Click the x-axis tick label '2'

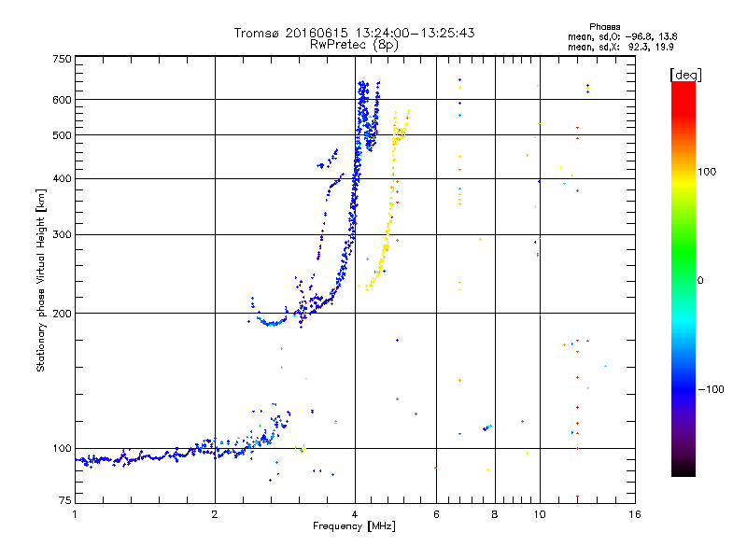(215, 514)
